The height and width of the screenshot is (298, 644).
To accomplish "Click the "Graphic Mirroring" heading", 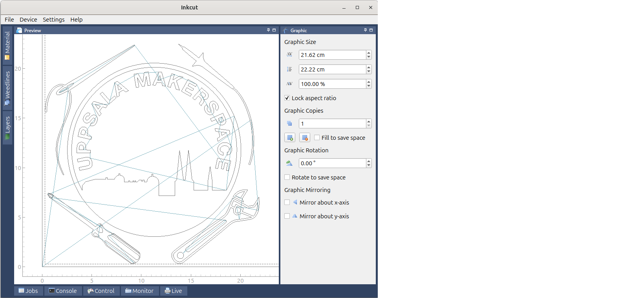I will coord(307,190).
